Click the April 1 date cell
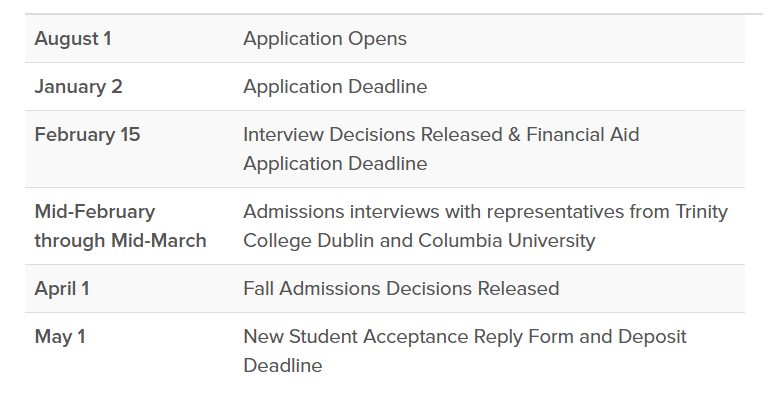The image size is (769, 414). pyautogui.click(x=62, y=289)
